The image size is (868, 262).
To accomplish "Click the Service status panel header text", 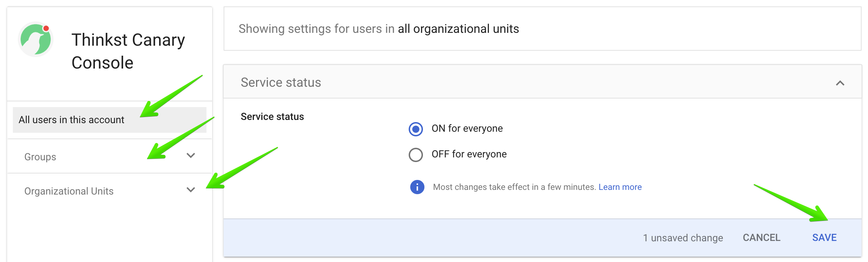I will click(x=281, y=82).
